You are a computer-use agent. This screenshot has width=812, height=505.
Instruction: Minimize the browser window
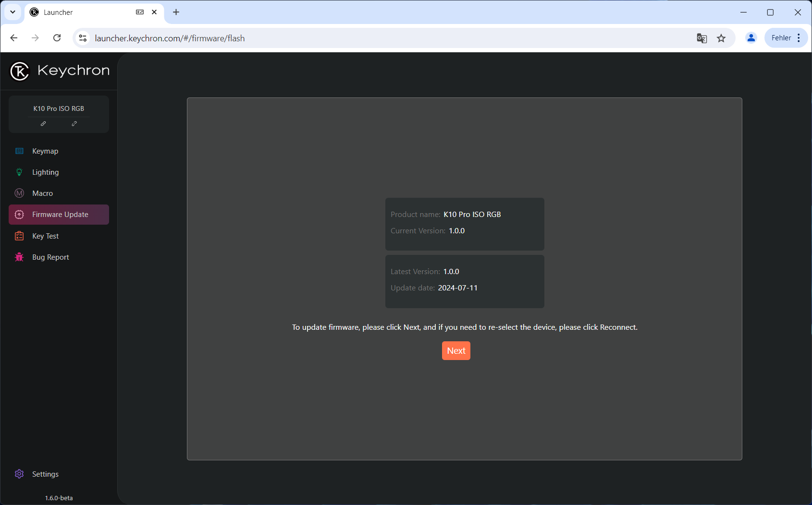click(x=743, y=12)
